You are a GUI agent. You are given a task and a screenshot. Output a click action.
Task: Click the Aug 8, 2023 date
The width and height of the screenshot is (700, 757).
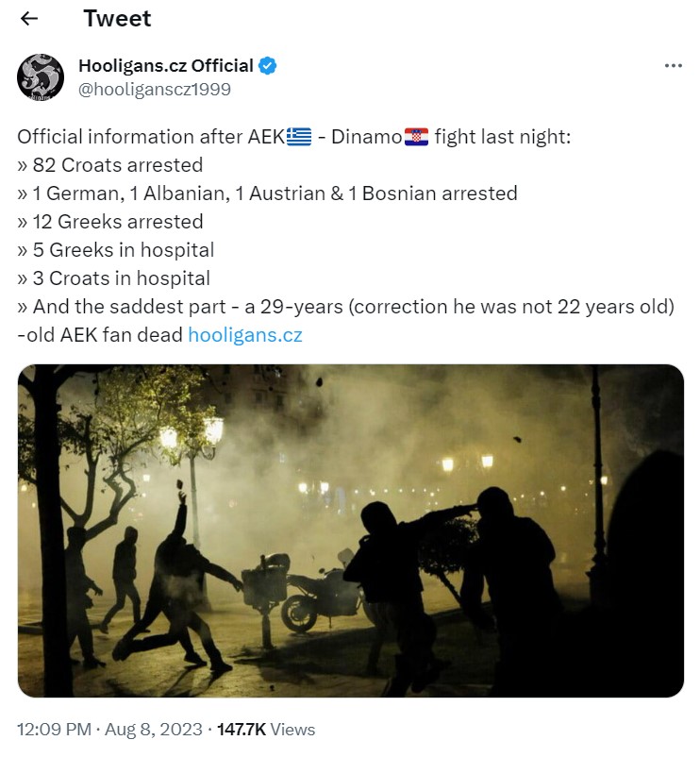tap(154, 729)
